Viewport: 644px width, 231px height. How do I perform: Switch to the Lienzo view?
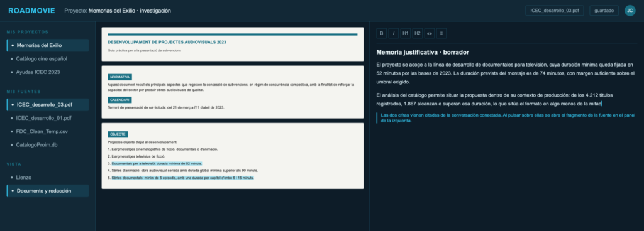click(x=48, y=178)
